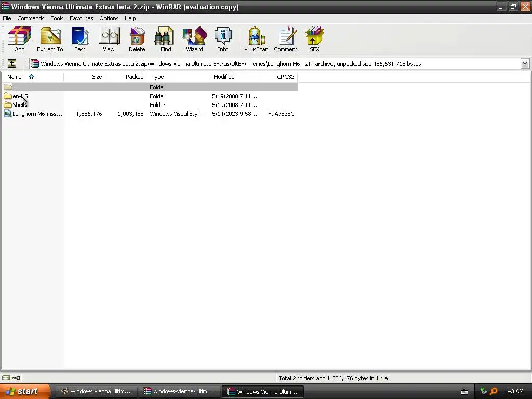Click the green network tray icon
Image resolution: width=532 pixels, height=399 pixels.
(x=484, y=391)
